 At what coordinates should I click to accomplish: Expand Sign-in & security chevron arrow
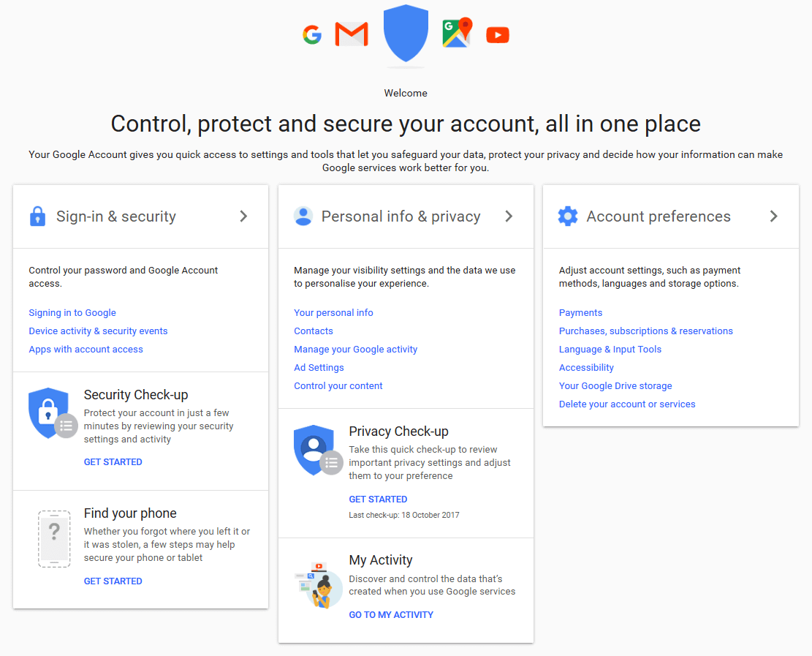point(244,216)
